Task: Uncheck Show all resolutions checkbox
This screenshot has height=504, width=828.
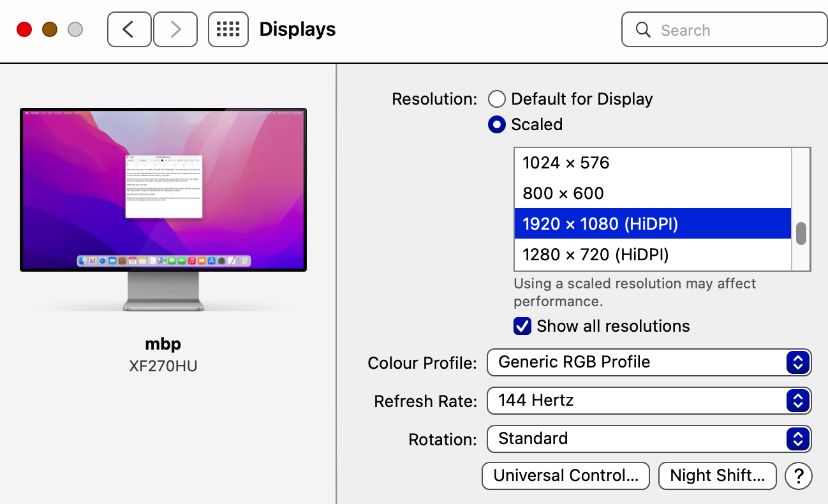Action: point(522,326)
